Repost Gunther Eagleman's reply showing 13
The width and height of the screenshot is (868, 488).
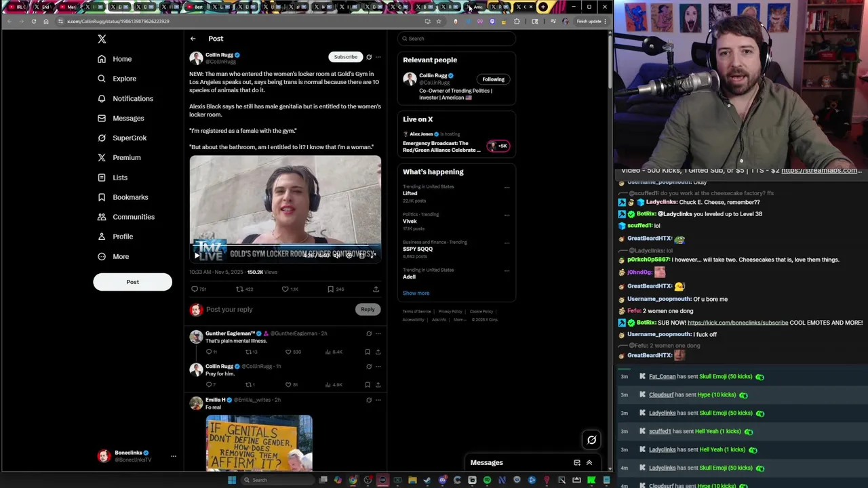coord(248,352)
